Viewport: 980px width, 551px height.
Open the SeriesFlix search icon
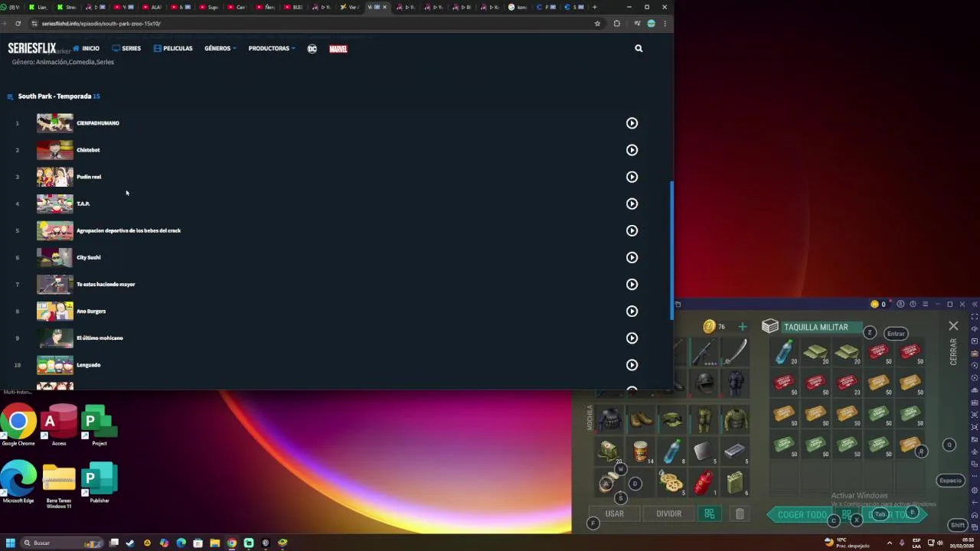point(639,48)
